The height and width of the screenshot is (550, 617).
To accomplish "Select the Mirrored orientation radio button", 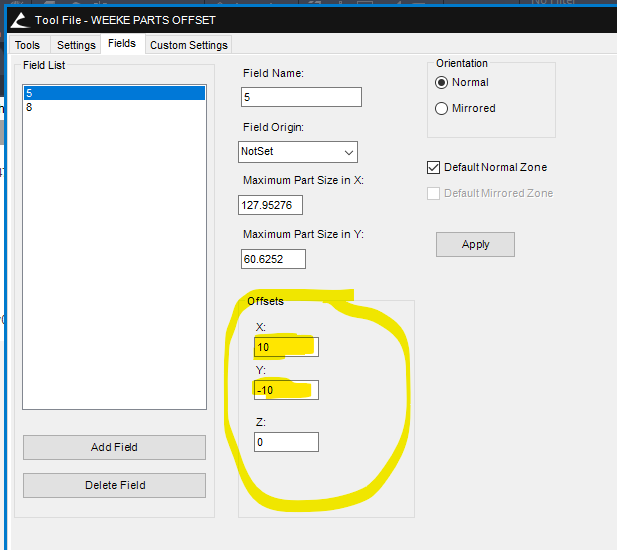I will tap(442, 108).
